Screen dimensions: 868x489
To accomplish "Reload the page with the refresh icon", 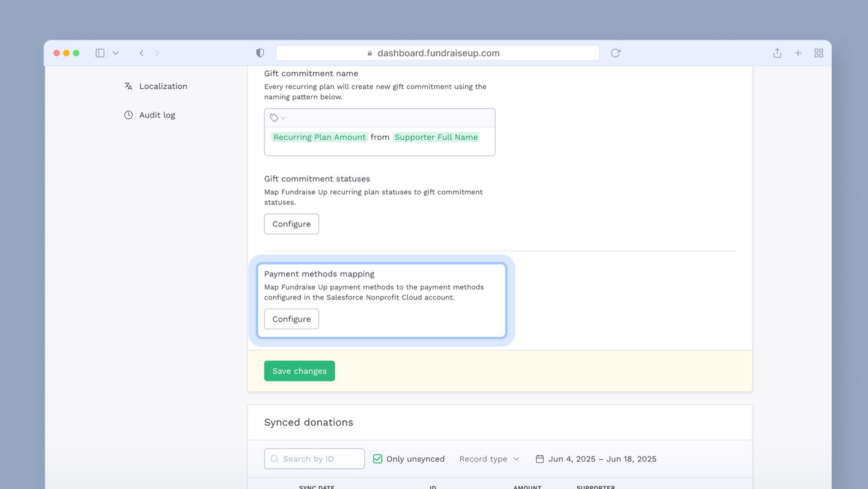I will [615, 53].
